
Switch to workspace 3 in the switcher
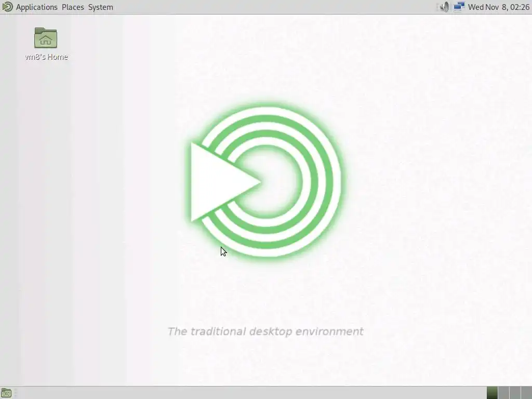point(515,393)
